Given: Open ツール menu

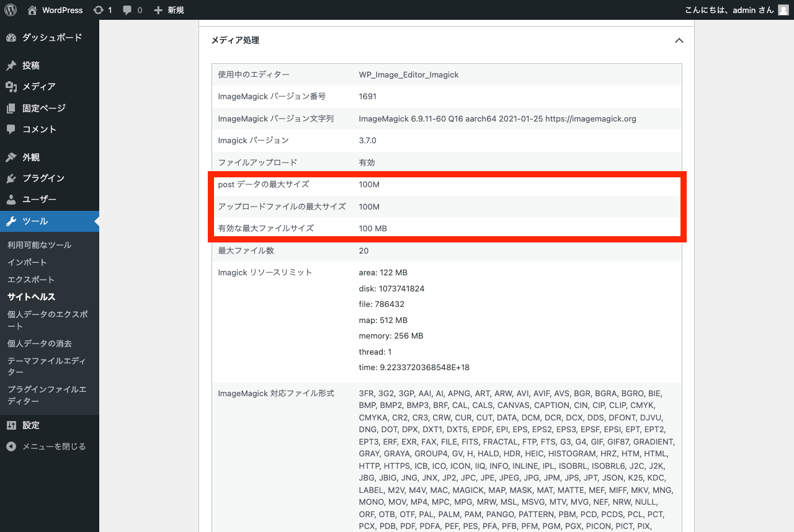Looking at the screenshot, I should pyautogui.click(x=50, y=221).
